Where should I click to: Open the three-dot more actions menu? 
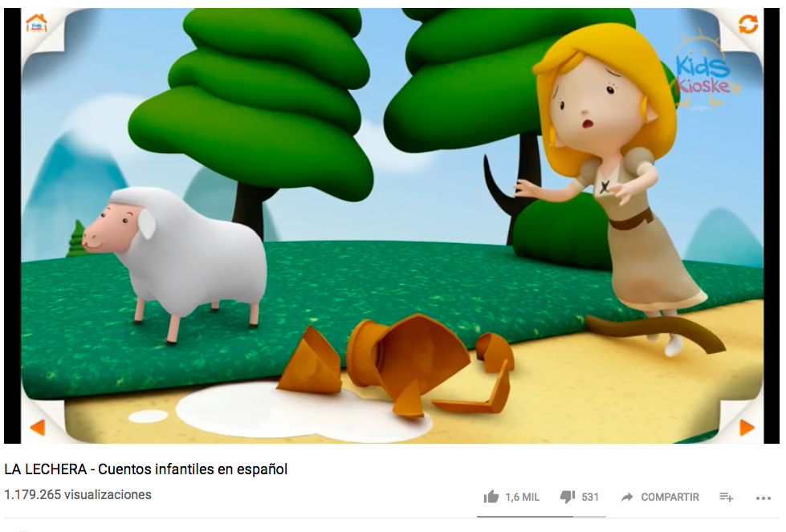763,498
